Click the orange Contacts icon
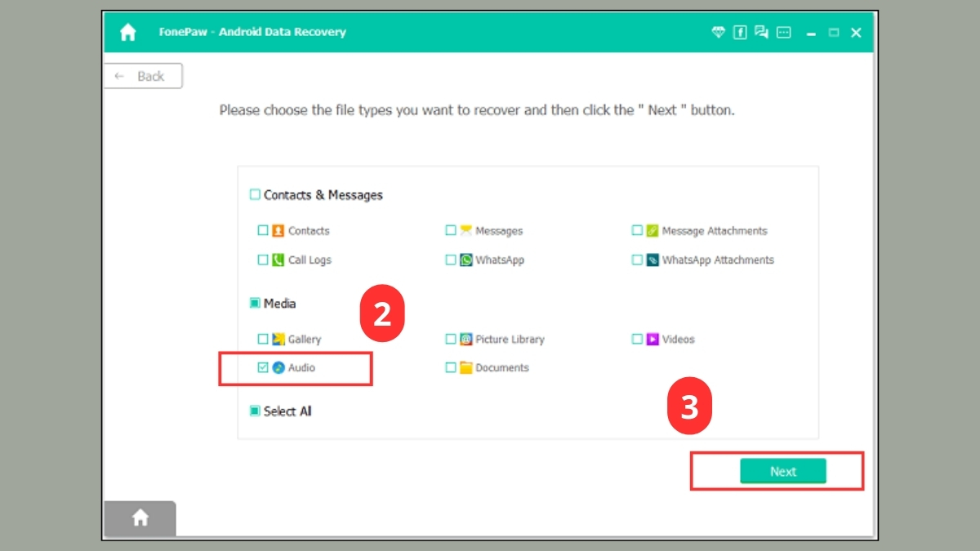Screen dimensions: 980x551 [278, 231]
